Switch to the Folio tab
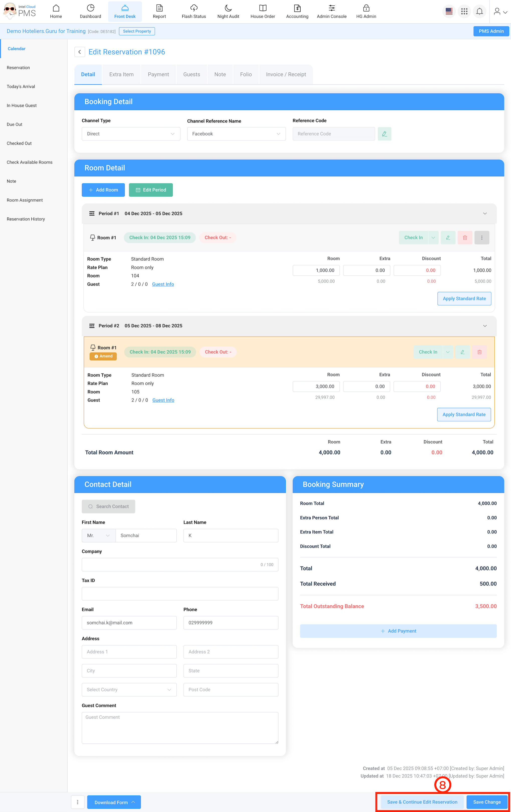 (246, 75)
